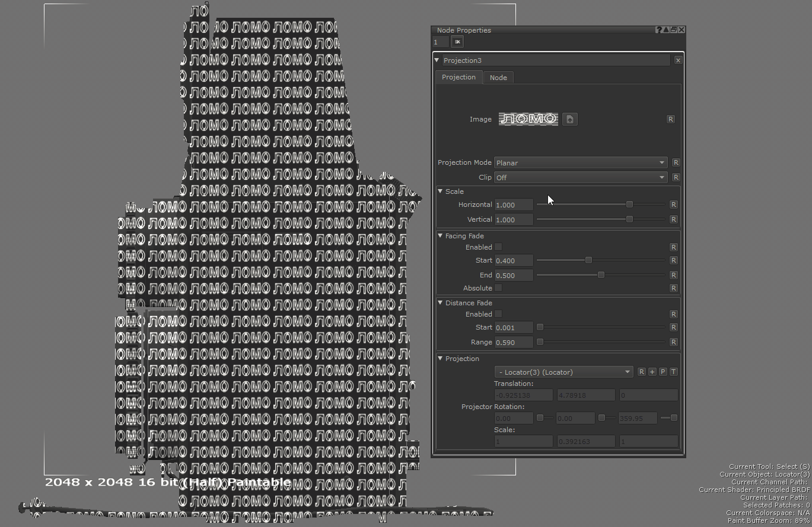Viewport: 812px width, 527px height.
Task: Toggle the Absolute checkbox under Facing Fade
Action: tap(498, 288)
